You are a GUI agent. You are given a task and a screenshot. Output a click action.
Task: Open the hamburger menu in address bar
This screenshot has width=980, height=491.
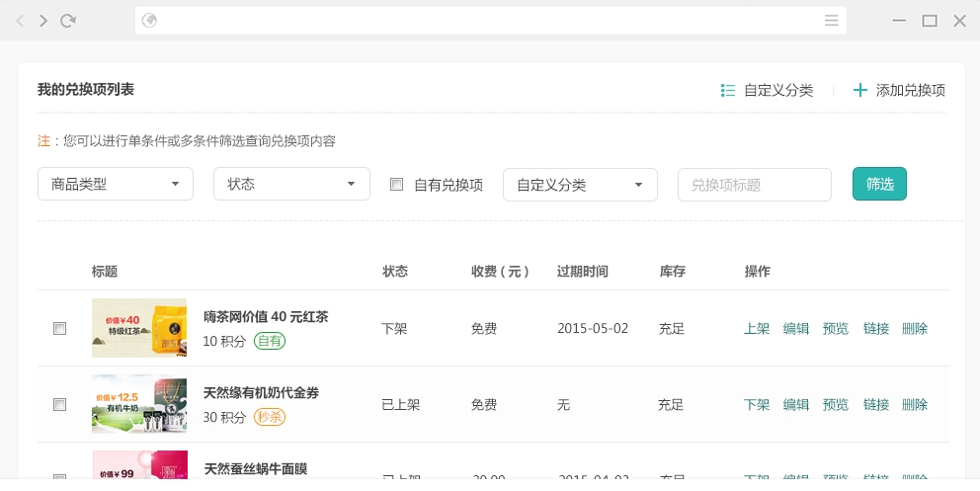coord(832,21)
